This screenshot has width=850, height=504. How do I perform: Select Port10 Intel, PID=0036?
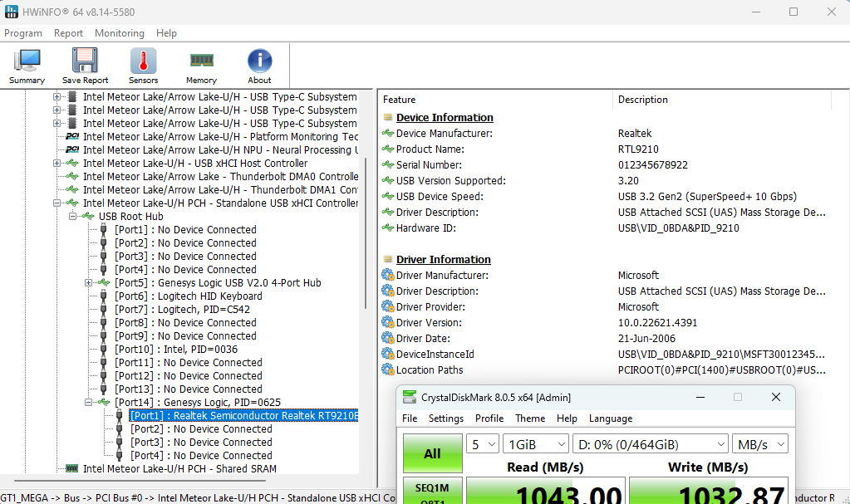click(x=175, y=349)
